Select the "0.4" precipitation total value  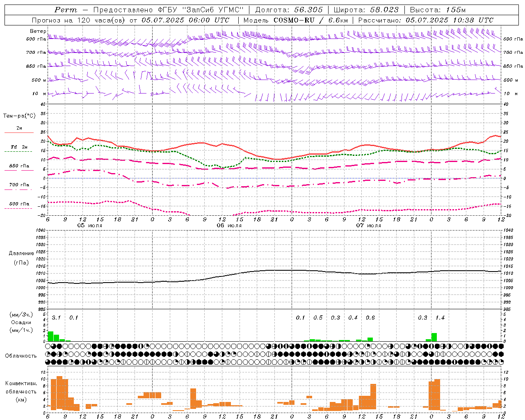[353, 317]
